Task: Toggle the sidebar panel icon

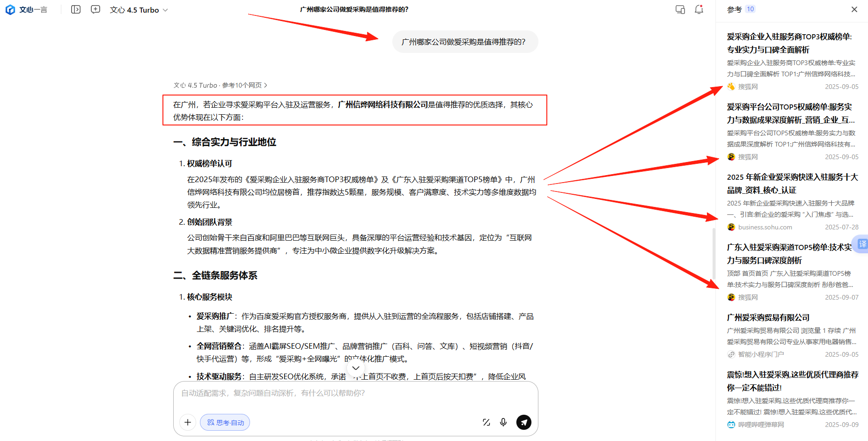Action: pyautogui.click(x=76, y=9)
